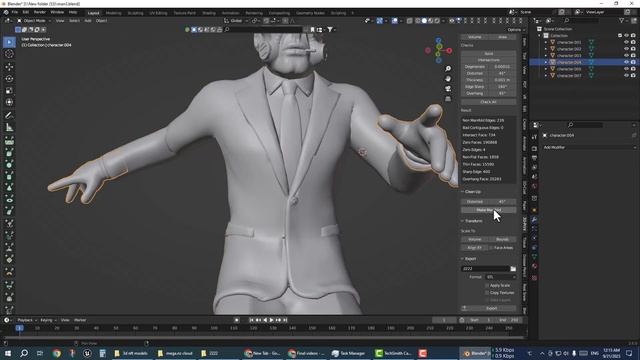Open the Add Modifier dropdown
The image size is (640, 360).
(x=589, y=147)
